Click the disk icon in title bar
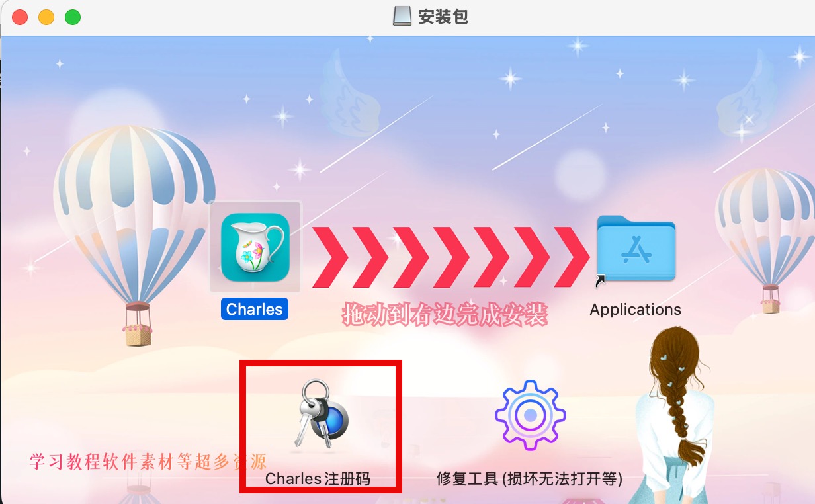The image size is (815, 504). click(402, 17)
